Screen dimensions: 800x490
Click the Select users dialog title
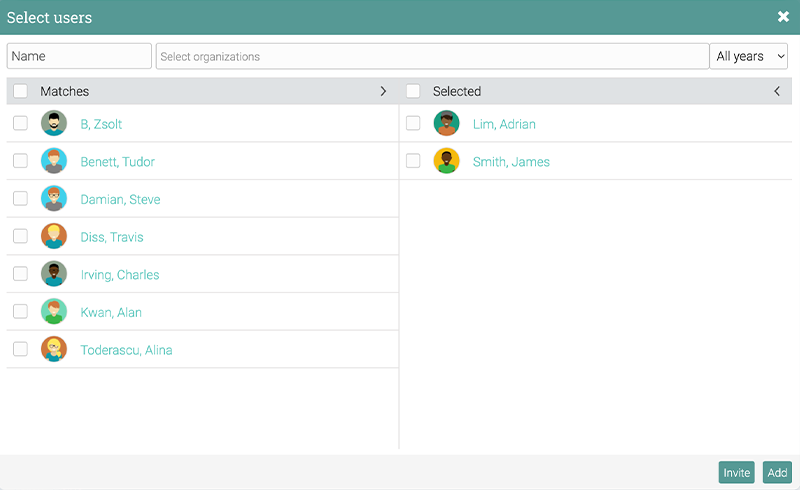click(49, 17)
